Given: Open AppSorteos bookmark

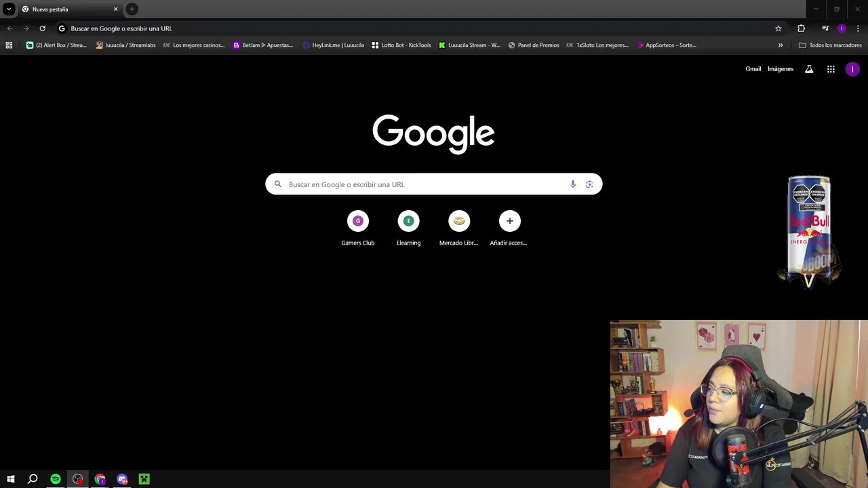Looking at the screenshot, I should [667, 45].
